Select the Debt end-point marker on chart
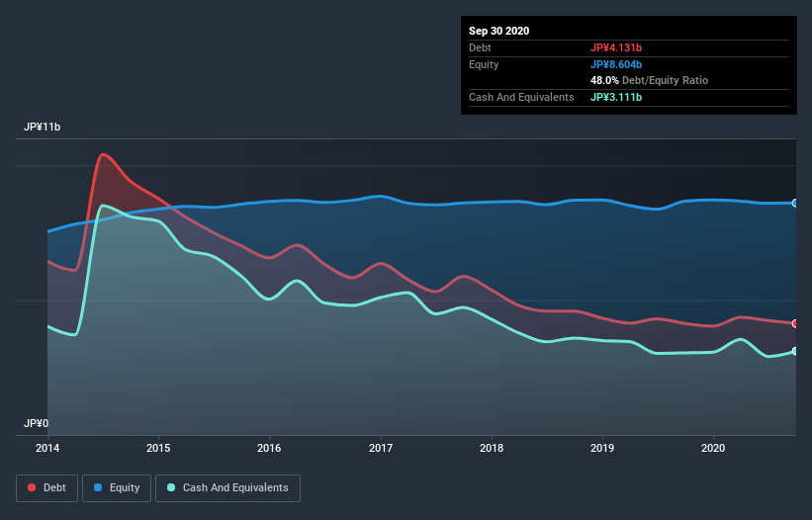This screenshot has height=520, width=812. pyautogui.click(x=795, y=323)
